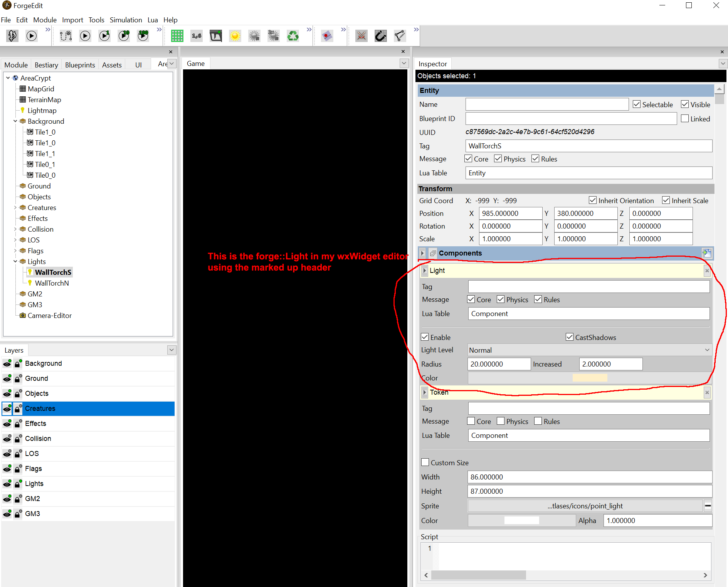The height and width of the screenshot is (587, 728).
Task: Toggle the lock on the Lights layer
Action: coord(18,484)
